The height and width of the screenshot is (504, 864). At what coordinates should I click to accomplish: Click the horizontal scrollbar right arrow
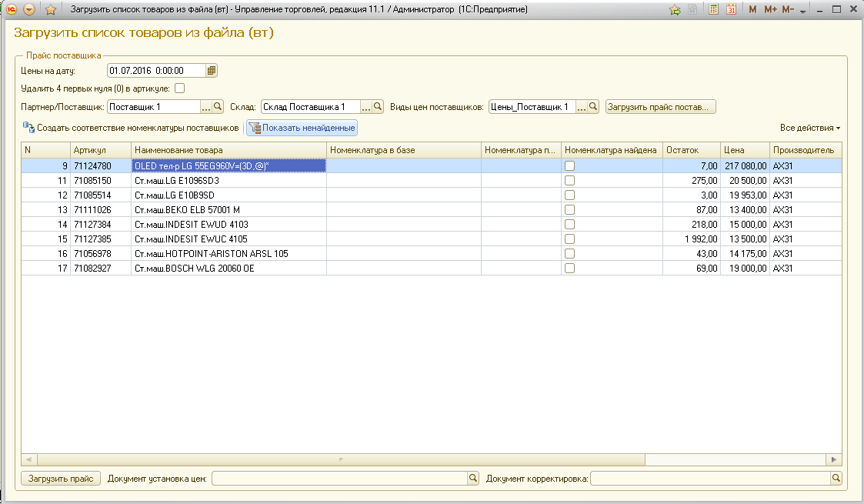[x=834, y=459]
